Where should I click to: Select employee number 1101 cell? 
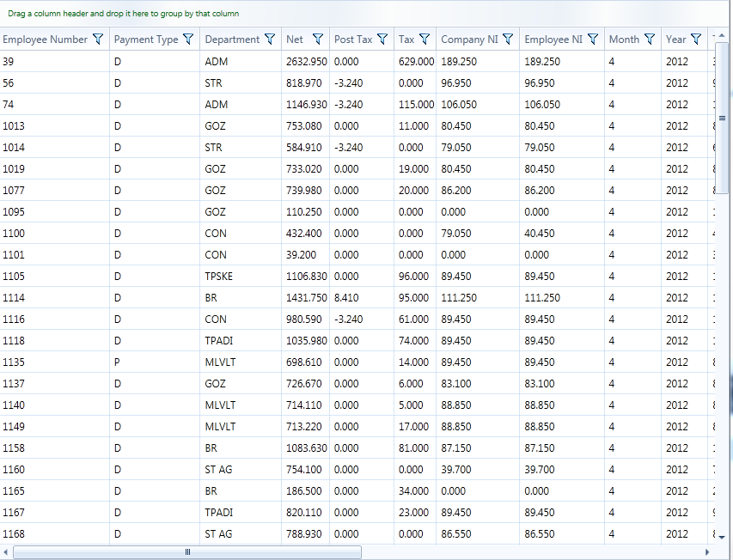[55, 254]
